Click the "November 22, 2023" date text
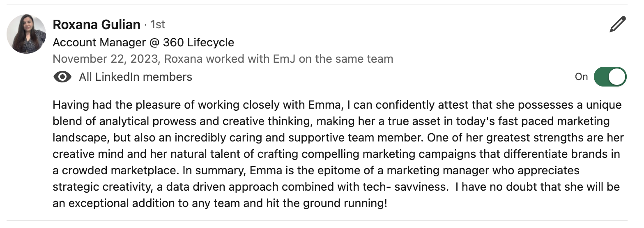This screenshot has height=228, width=644. pos(105,59)
